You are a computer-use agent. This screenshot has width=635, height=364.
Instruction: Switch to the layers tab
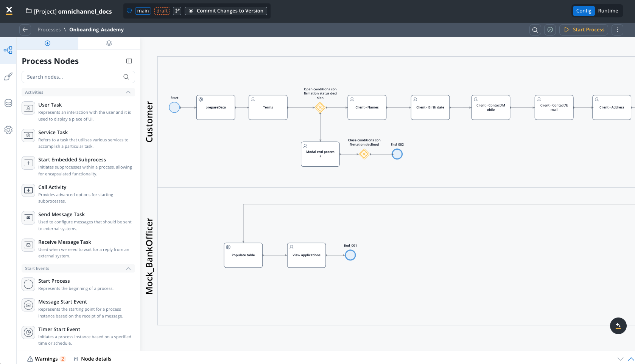[109, 43]
